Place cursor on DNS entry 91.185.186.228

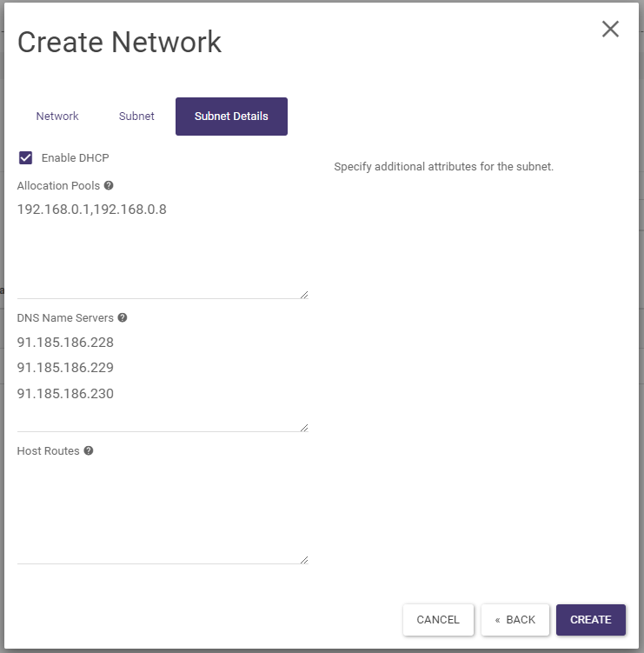tap(65, 343)
